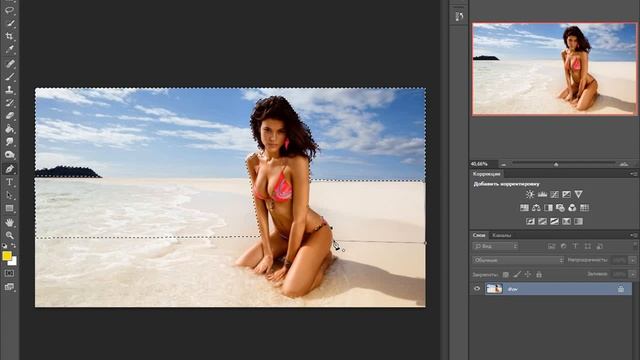Screen dimensions: 640x360
Task: Select the Quick Selection wand tool
Action: 9,23
